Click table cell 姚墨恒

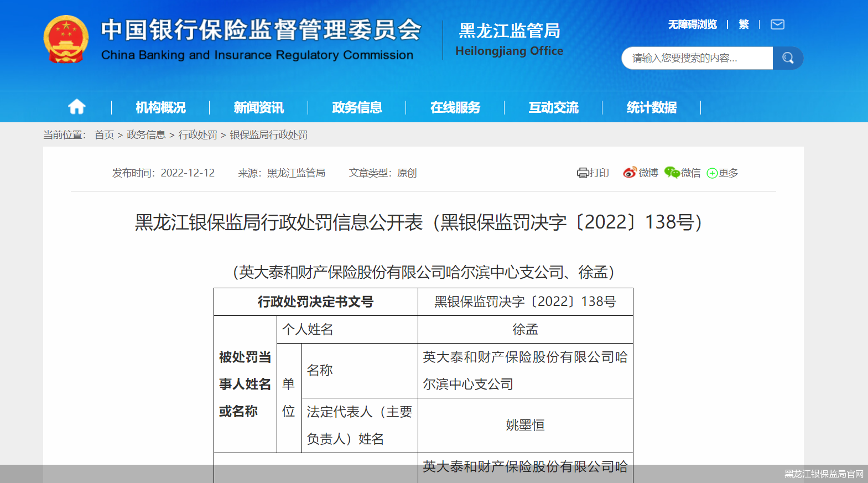(x=525, y=425)
